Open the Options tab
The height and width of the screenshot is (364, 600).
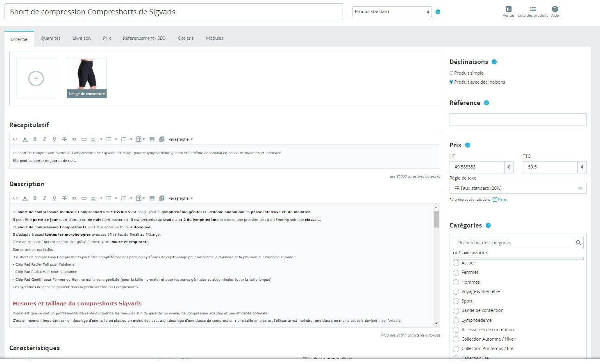(x=186, y=38)
